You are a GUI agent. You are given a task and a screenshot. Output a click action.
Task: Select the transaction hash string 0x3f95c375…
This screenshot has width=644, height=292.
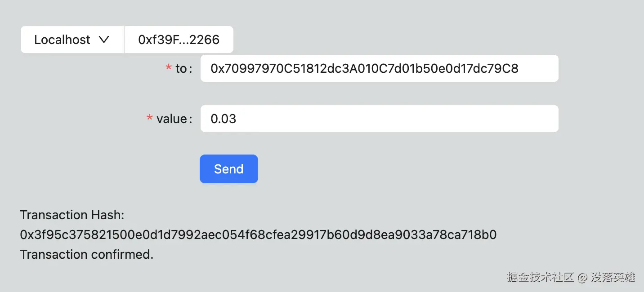258,234
